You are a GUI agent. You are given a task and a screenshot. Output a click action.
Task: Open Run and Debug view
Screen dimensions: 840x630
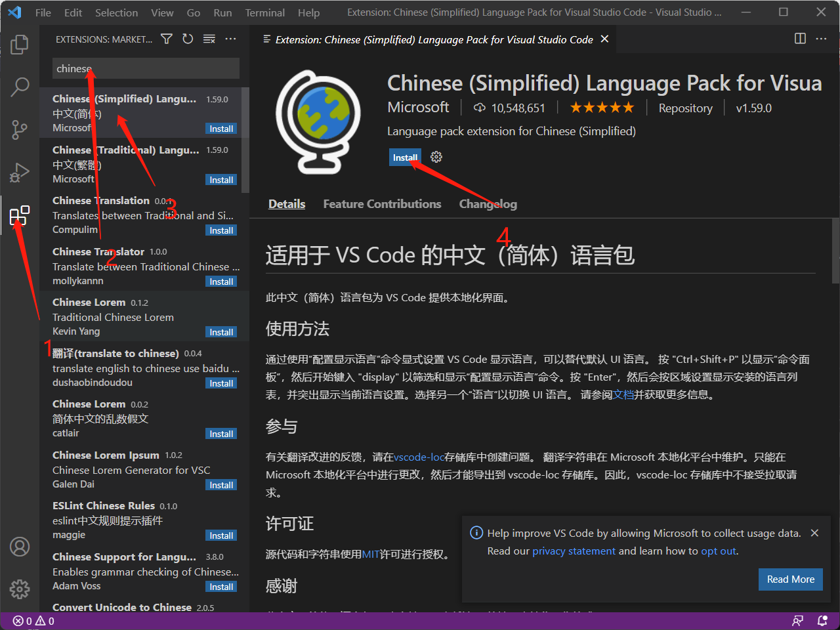pyautogui.click(x=20, y=173)
